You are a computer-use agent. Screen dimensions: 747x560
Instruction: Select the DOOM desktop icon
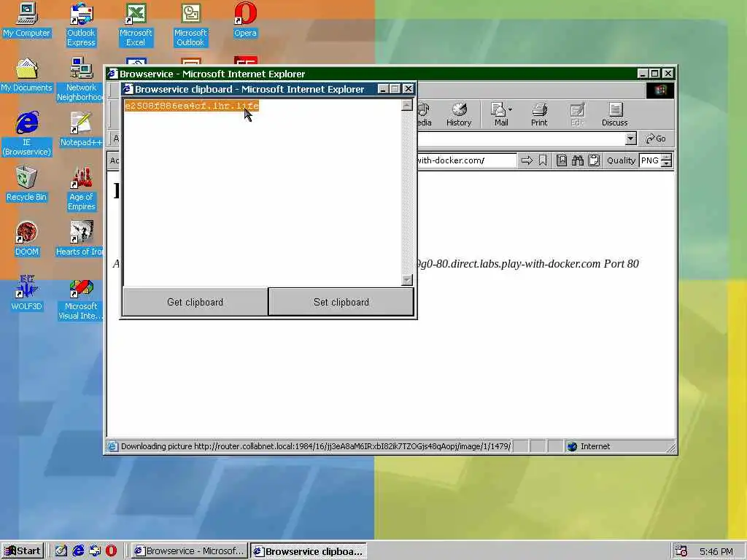click(x=27, y=239)
